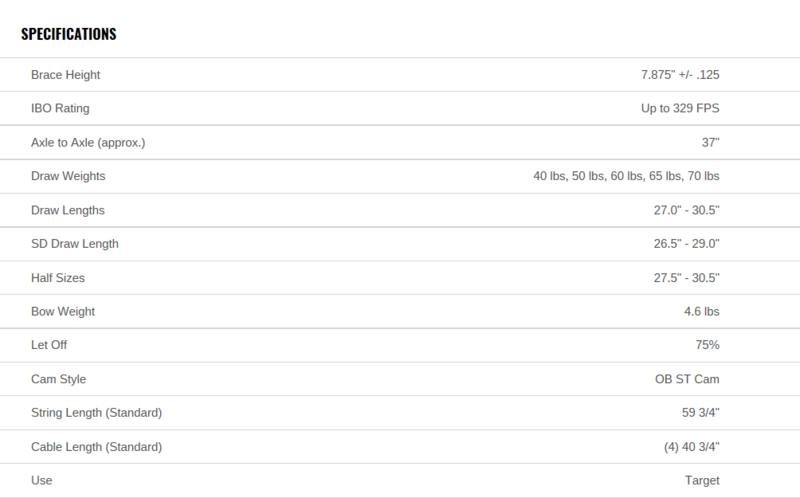The height and width of the screenshot is (498, 800).
Task: Select the IBO Rating label
Action: point(60,108)
